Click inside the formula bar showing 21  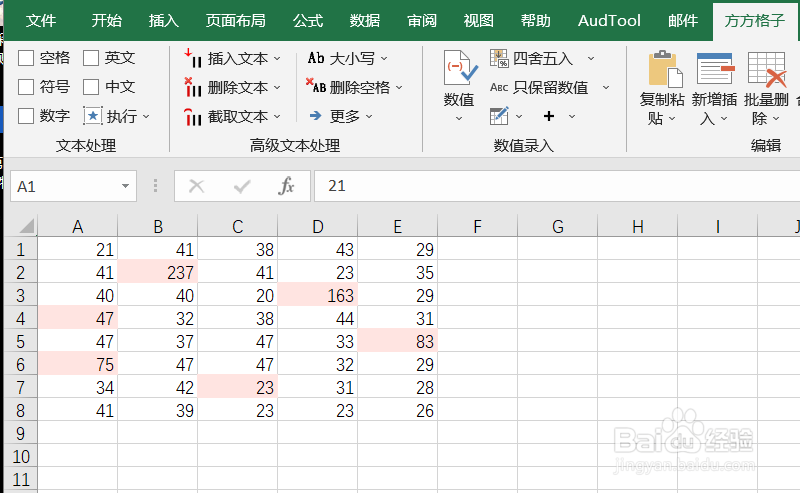[556, 186]
